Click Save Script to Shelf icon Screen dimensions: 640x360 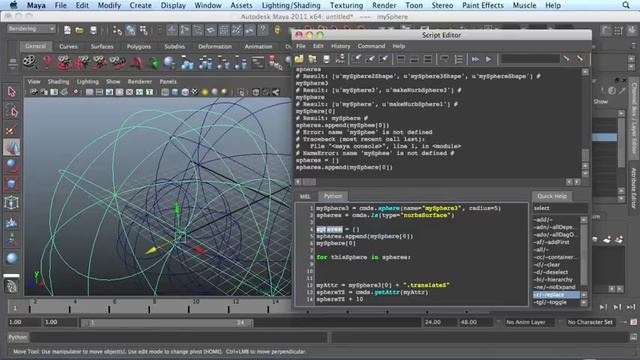[340, 59]
